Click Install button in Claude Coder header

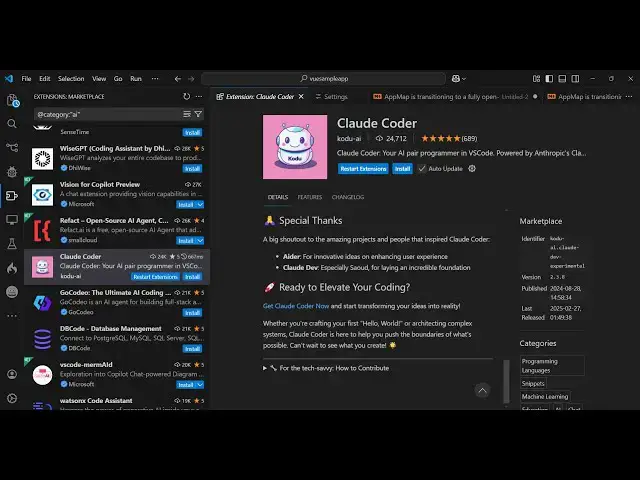[402, 169]
